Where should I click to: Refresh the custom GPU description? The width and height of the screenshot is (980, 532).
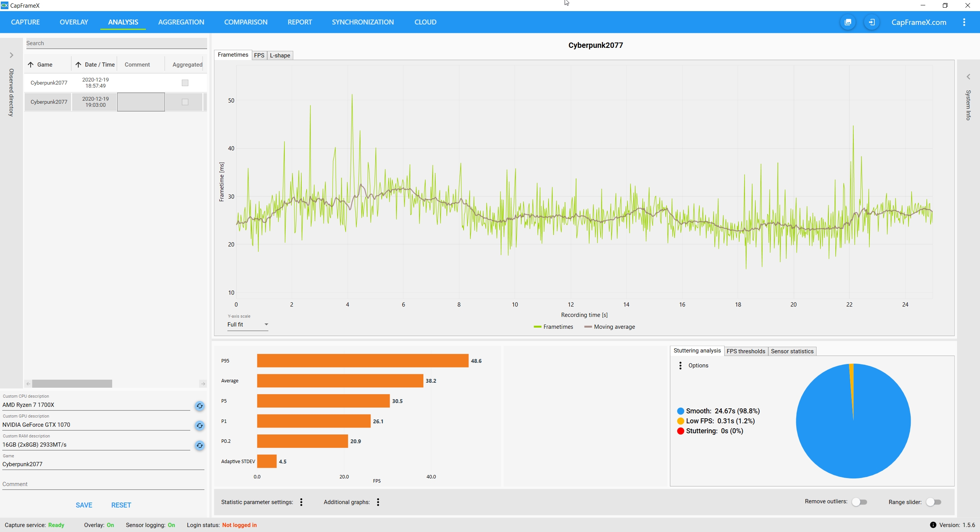click(199, 426)
